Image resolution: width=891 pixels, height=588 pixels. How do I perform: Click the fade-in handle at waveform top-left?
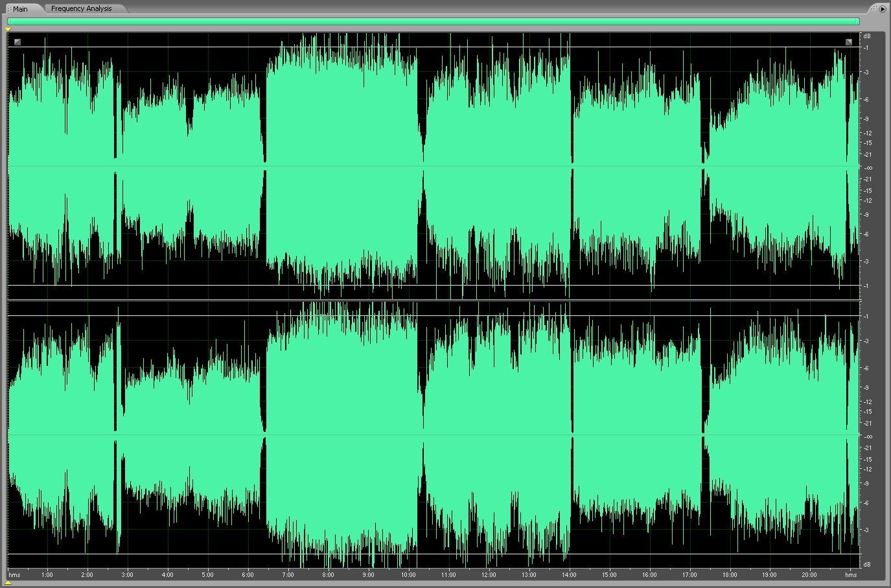(17, 42)
